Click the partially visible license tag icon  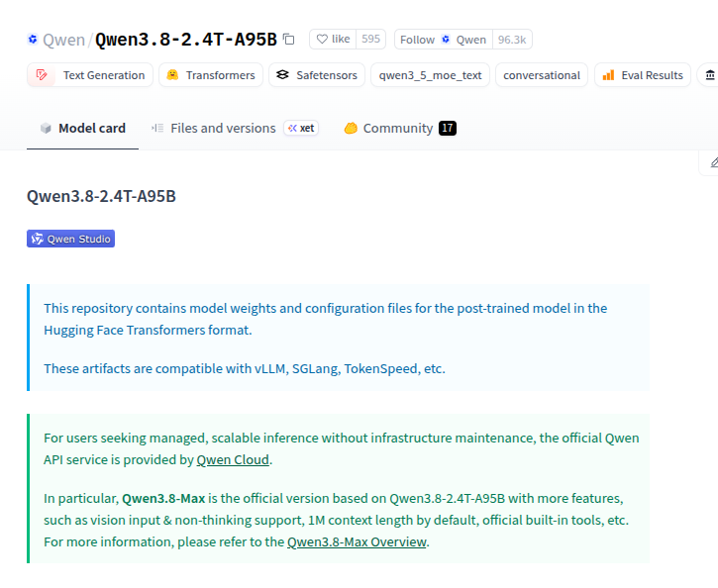point(710,75)
